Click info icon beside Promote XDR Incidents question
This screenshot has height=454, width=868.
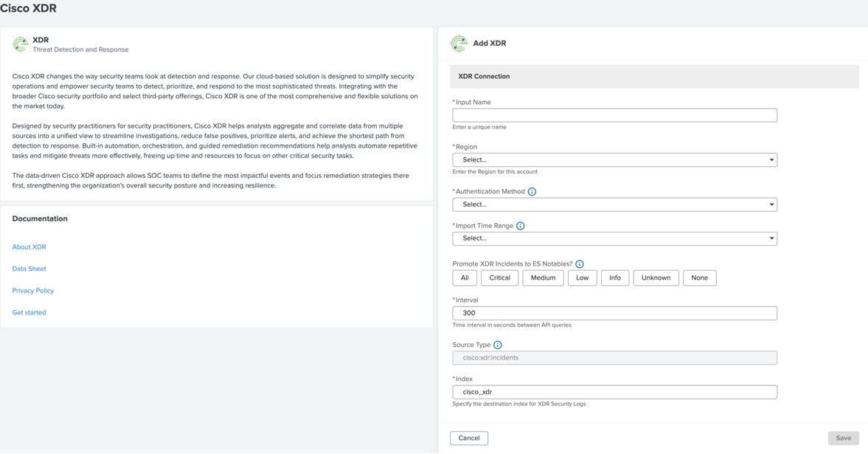click(580, 264)
